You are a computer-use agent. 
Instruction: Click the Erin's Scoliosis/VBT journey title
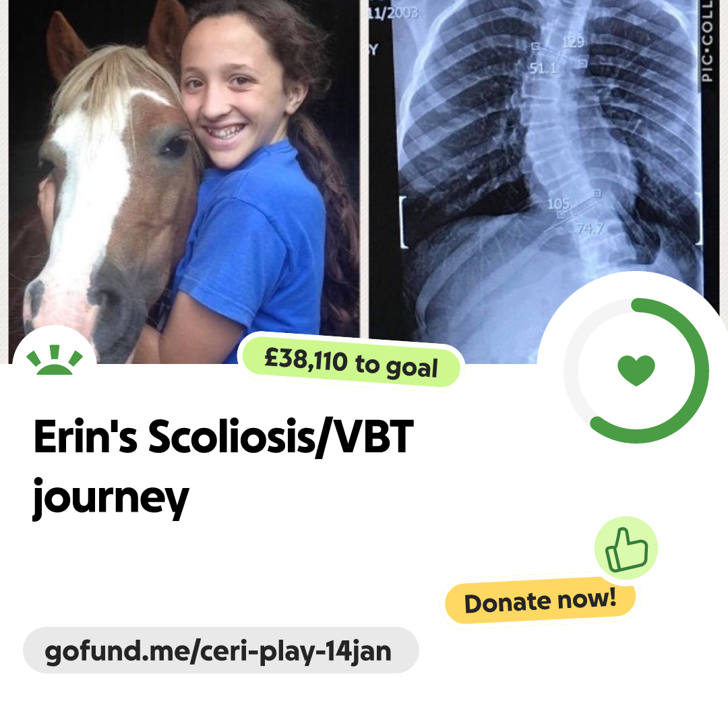(223, 467)
